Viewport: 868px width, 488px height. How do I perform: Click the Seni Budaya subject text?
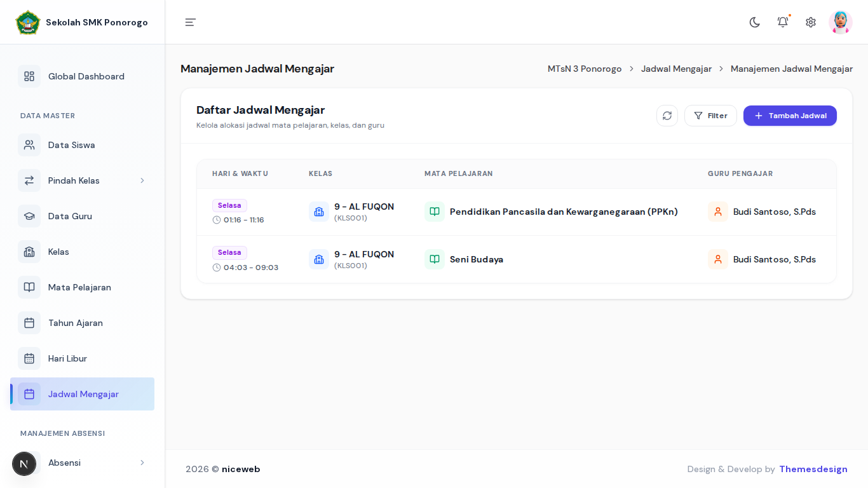click(x=477, y=259)
